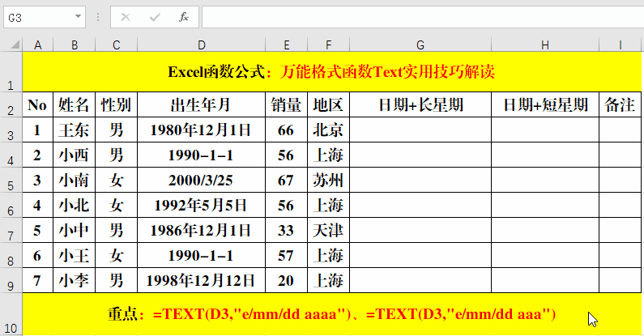Click the '销量' header cell
The width and height of the screenshot is (644, 336).
(286, 104)
